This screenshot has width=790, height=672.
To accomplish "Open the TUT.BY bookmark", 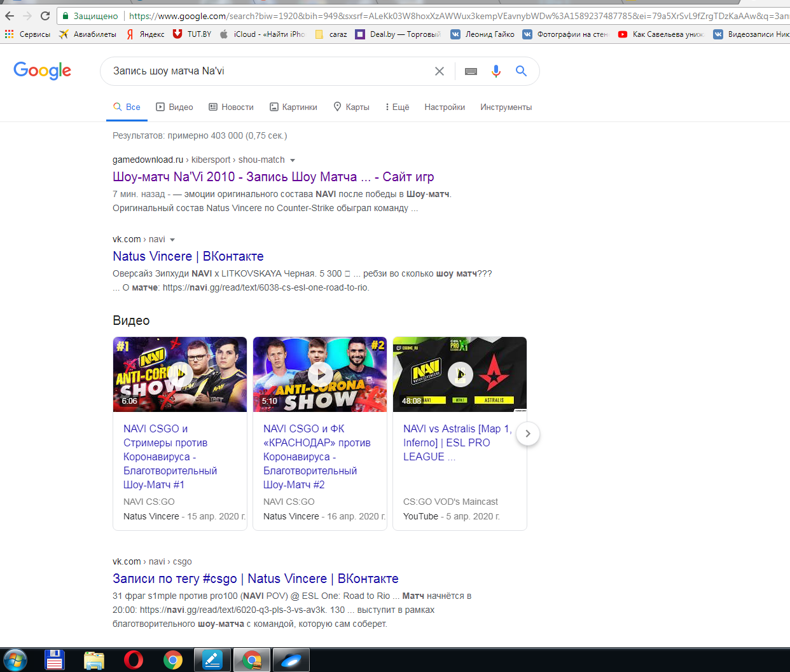I will tap(192, 34).
